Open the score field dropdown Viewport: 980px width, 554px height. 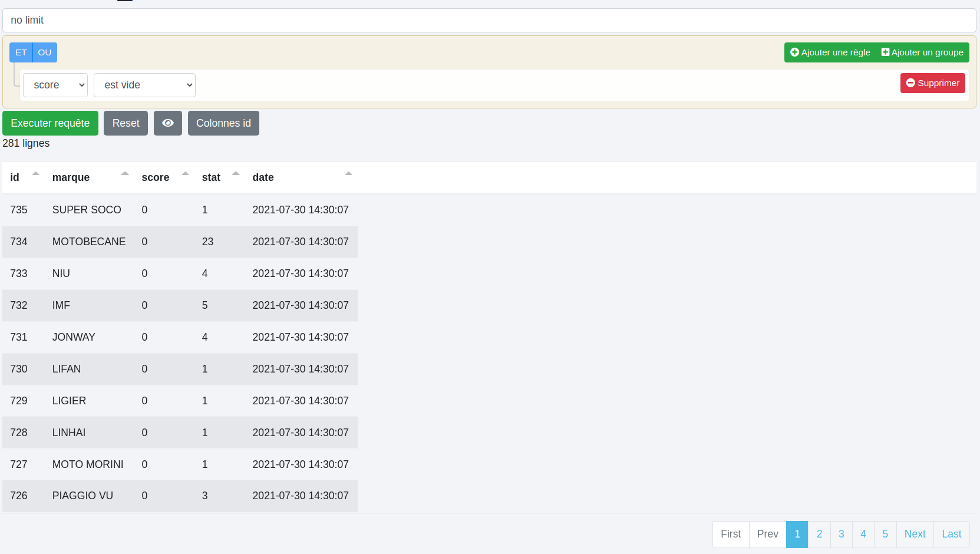pyautogui.click(x=55, y=85)
